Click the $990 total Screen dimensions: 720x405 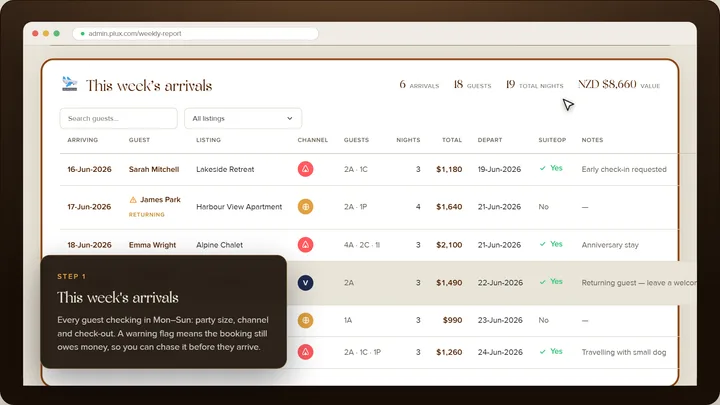(x=452, y=321)
